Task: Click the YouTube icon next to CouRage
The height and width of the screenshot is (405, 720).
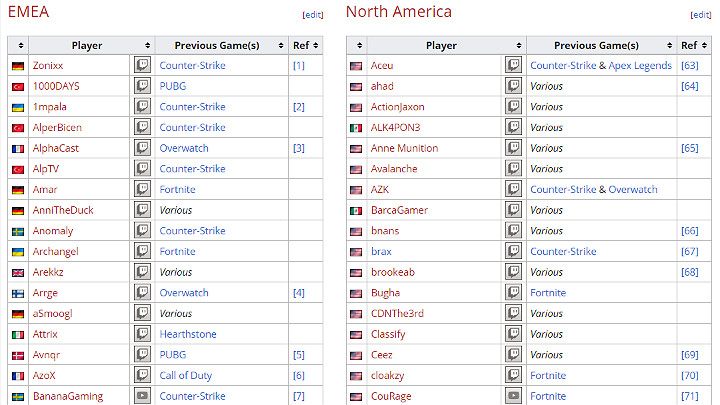Action: pyautogui.click(x=513, y=396)
